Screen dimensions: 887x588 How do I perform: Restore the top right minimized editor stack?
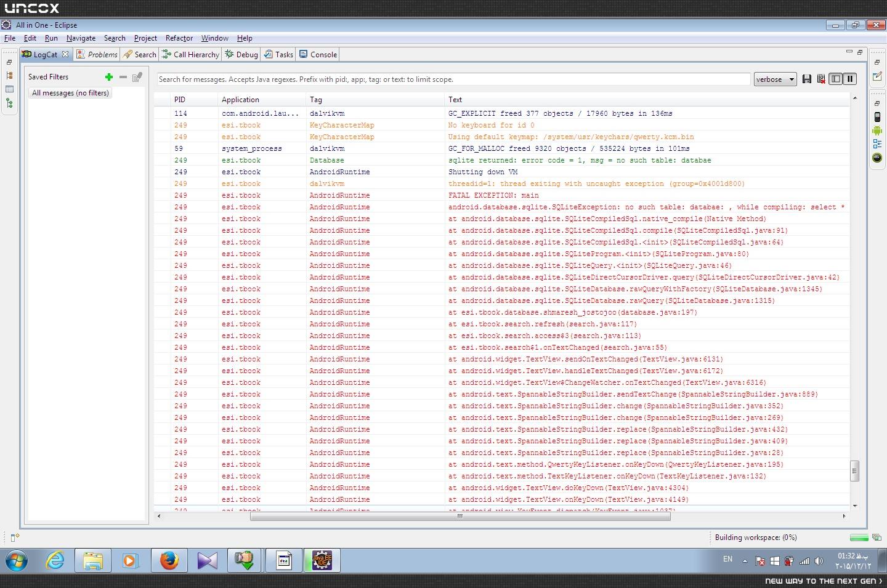[x=877, y=62]
